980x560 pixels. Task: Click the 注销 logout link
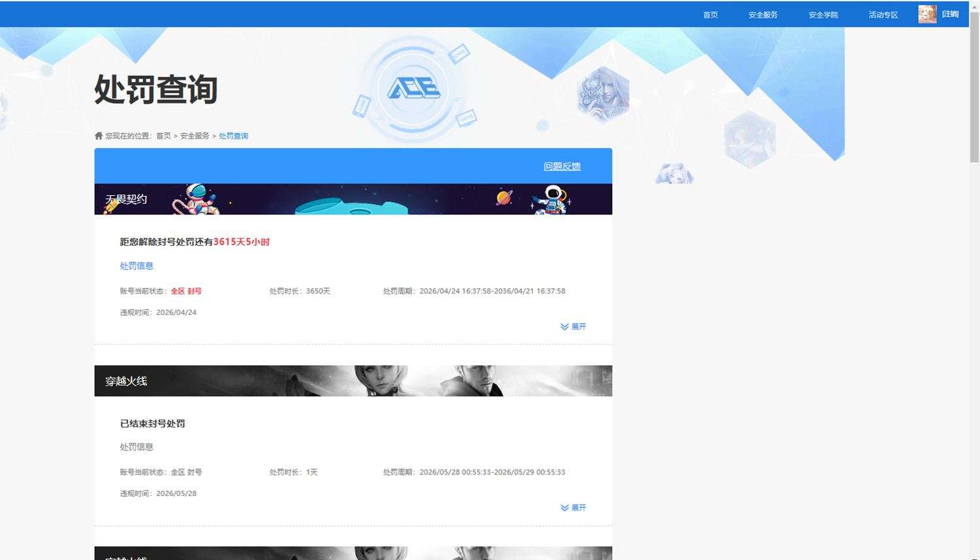pyautogui.click(x=950, y=14)
